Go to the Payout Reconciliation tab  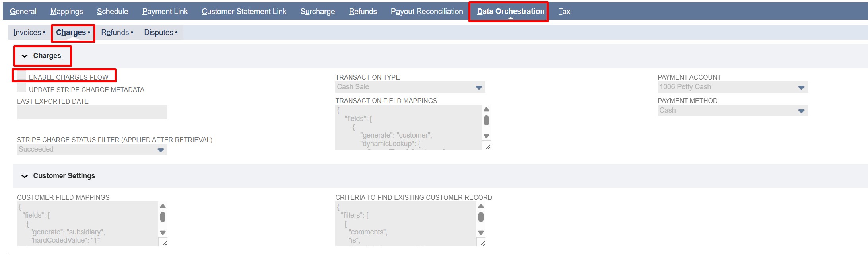(x=427, y=12)
